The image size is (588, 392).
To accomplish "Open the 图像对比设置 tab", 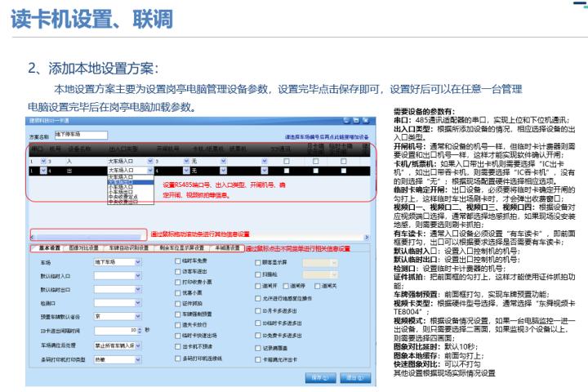I will [83, 248].
